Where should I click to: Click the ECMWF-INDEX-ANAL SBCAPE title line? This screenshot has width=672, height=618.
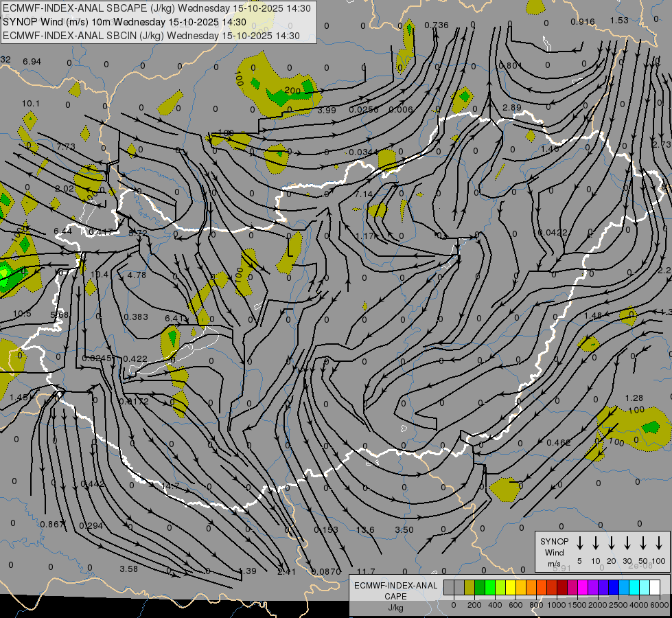157,9
